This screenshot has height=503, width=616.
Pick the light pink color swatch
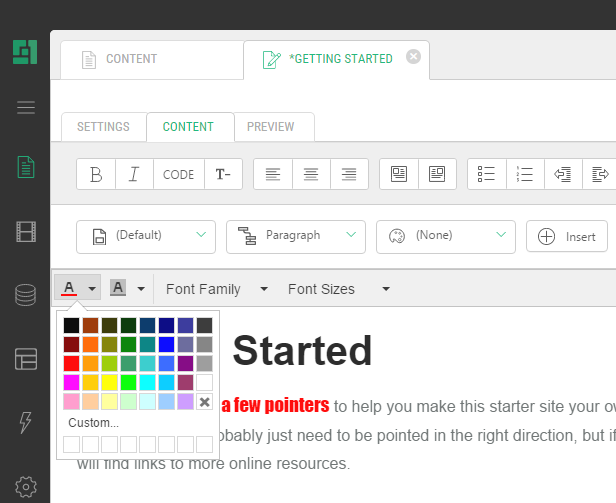[x=72, y=402]
